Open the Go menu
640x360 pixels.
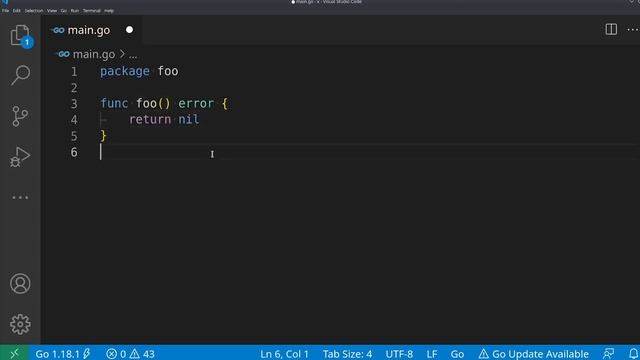click(x=64, y=11)
